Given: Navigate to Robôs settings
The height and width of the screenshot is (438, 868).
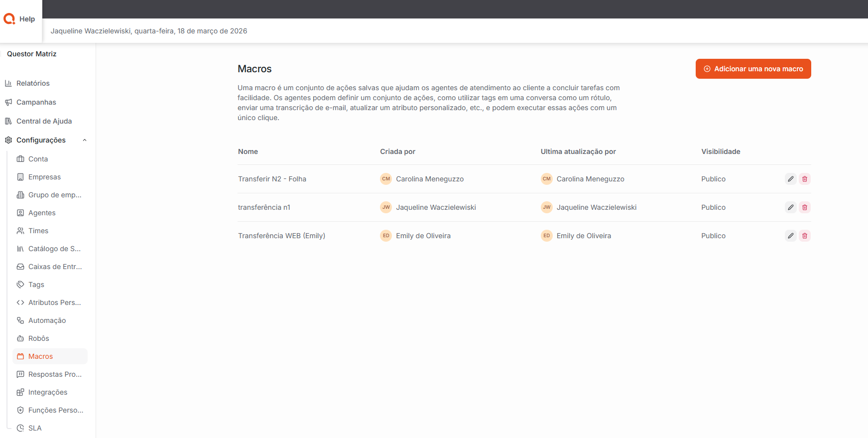Looking at the screenshot, I should [x=38, y=338].
